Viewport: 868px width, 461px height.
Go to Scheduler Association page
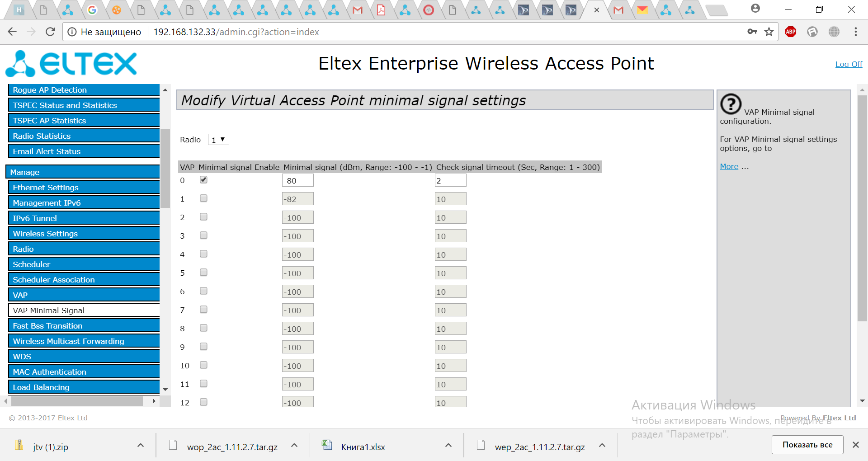tap(84, 280)
